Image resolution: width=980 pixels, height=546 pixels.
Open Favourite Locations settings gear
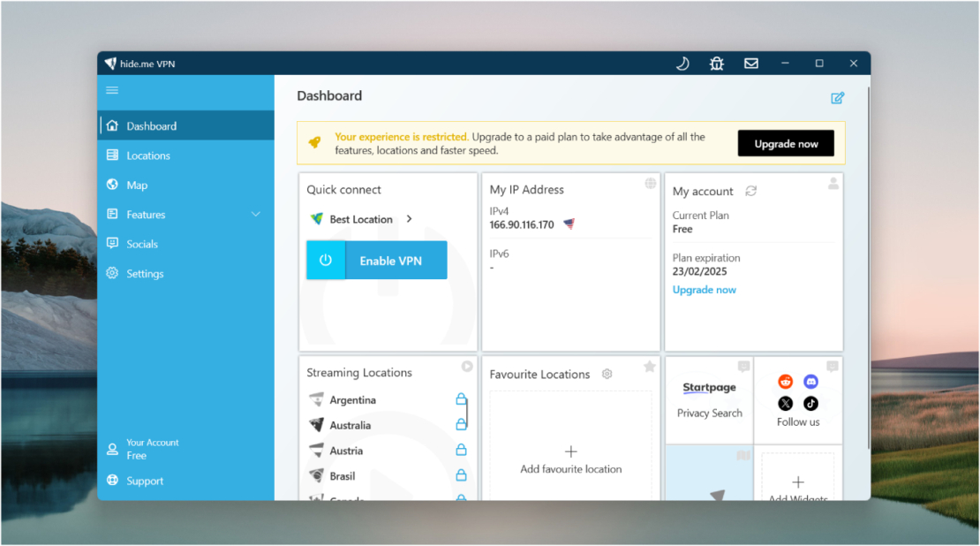607,374
